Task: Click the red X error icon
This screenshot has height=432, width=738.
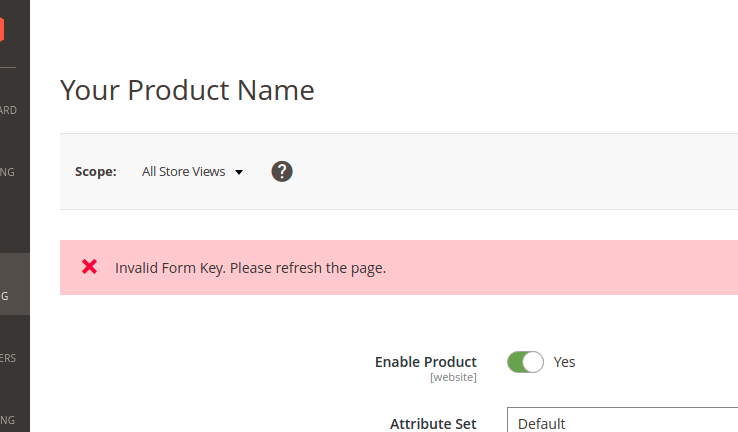Action: 90,267
